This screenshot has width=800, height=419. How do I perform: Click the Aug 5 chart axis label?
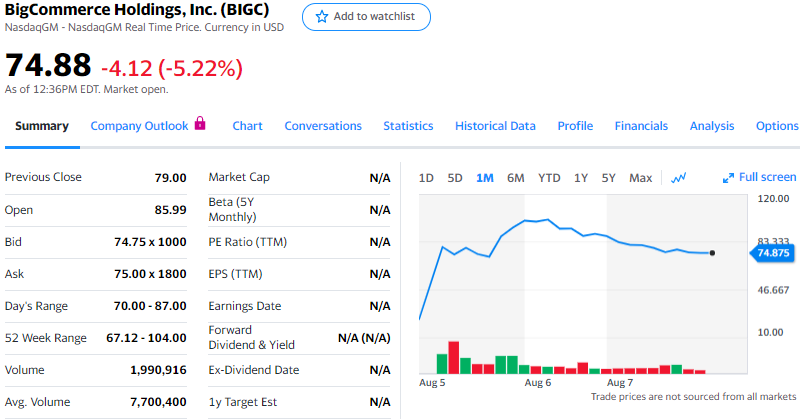pos(432,383)
